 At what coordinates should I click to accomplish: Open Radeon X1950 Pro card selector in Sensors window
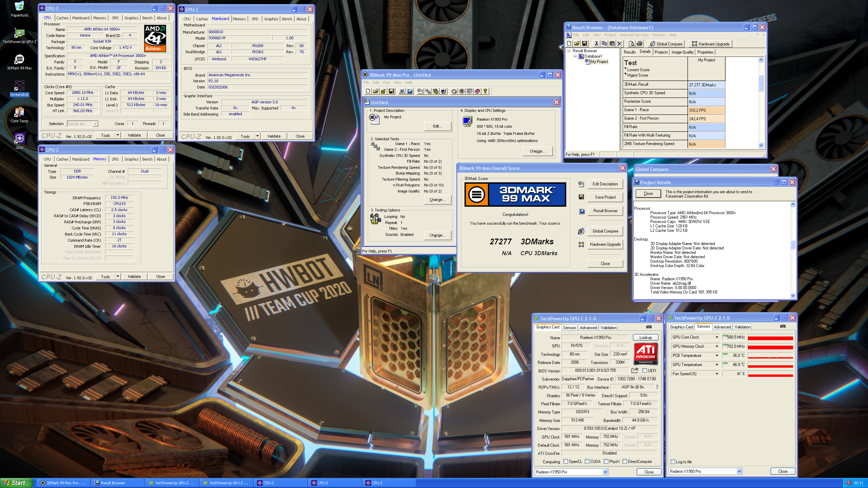pos(739,471)
